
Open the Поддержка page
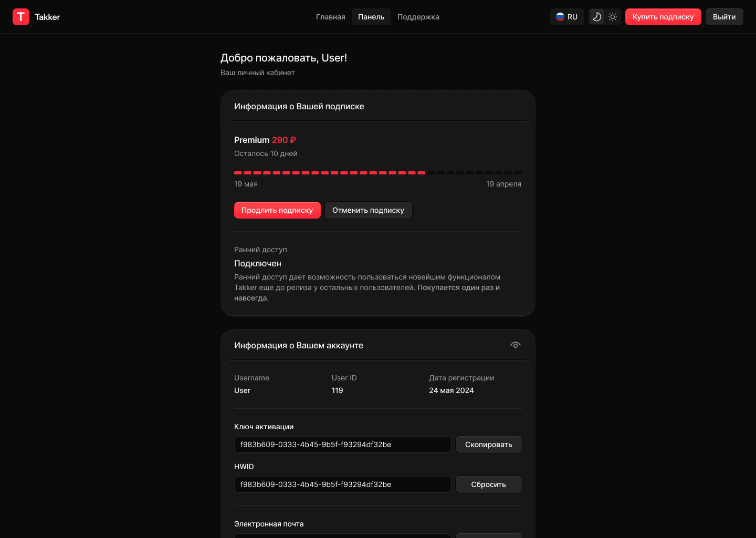(418, 17)
